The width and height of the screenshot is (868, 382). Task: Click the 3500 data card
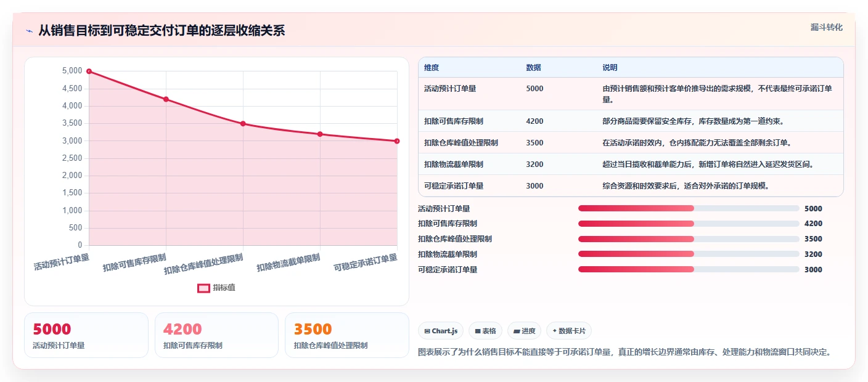[x=347, y=335]
